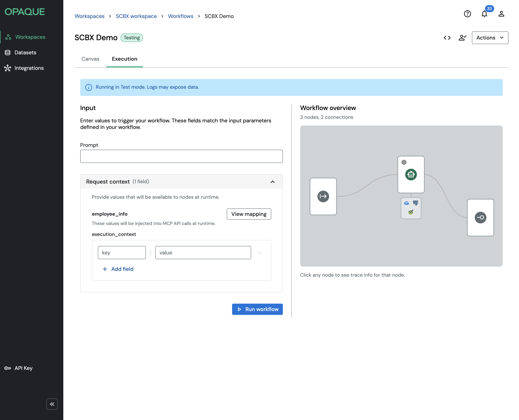Focus the Prompt input field
The width and height of the screenshot is (519, 420).
click(x=181, y=156)
